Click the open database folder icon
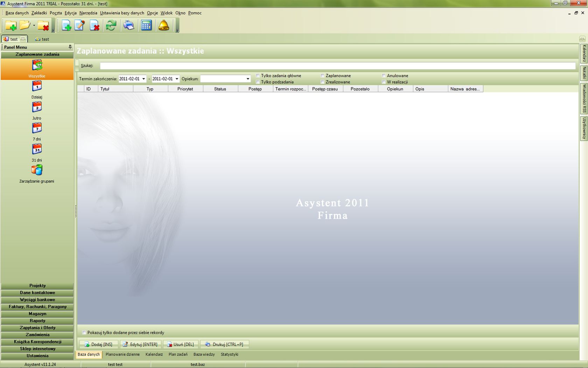588x368 pixels. click(25, 25)
